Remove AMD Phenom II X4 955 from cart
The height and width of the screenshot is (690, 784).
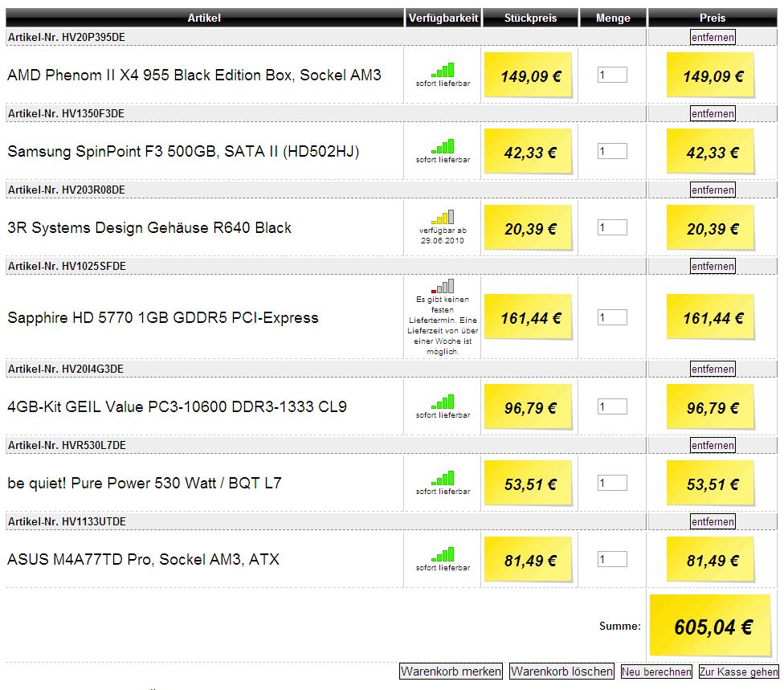tap(713, 37)
